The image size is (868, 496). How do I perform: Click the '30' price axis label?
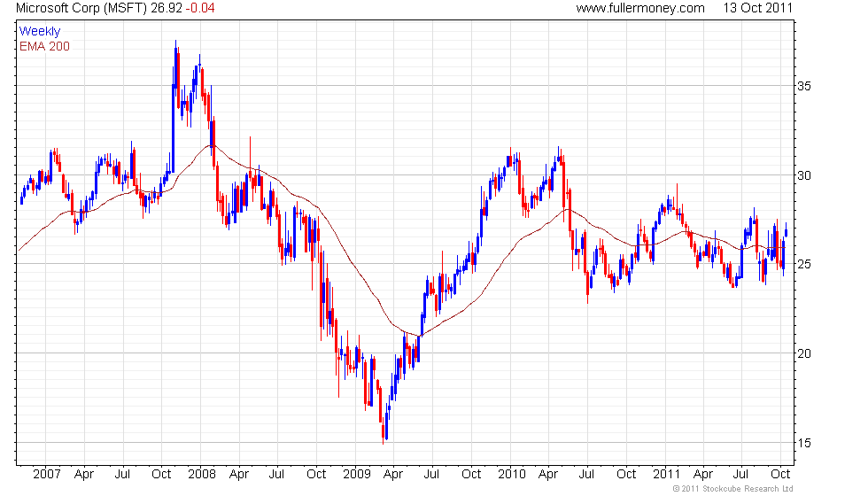point(804,175)
